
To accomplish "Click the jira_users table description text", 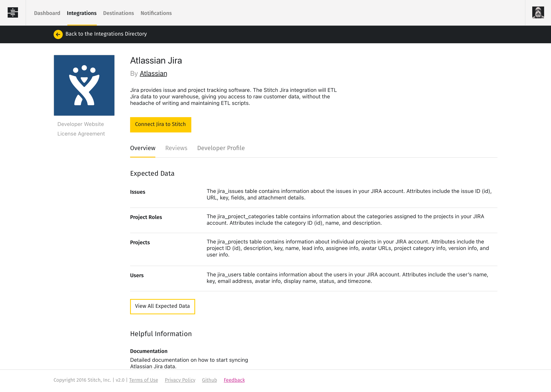I will click(x=347, y=278).
